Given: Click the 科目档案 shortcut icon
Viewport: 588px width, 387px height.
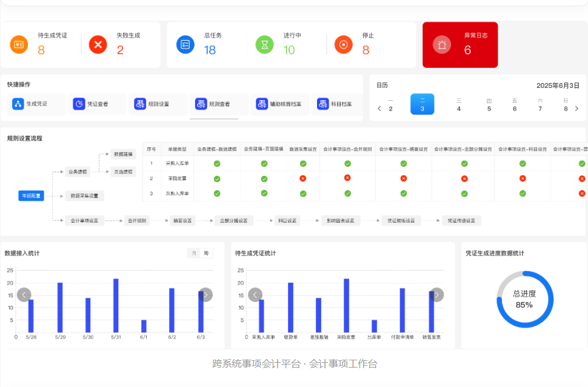Looking at the screenshot, I should click(322, 104).
